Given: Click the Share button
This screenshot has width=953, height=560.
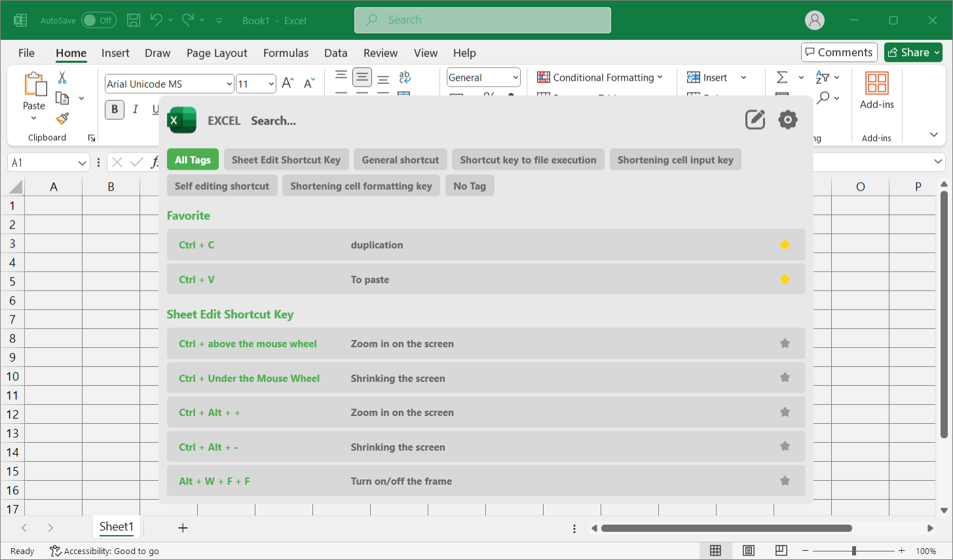Looking at the screenshot, I should [x=913, y=52].
